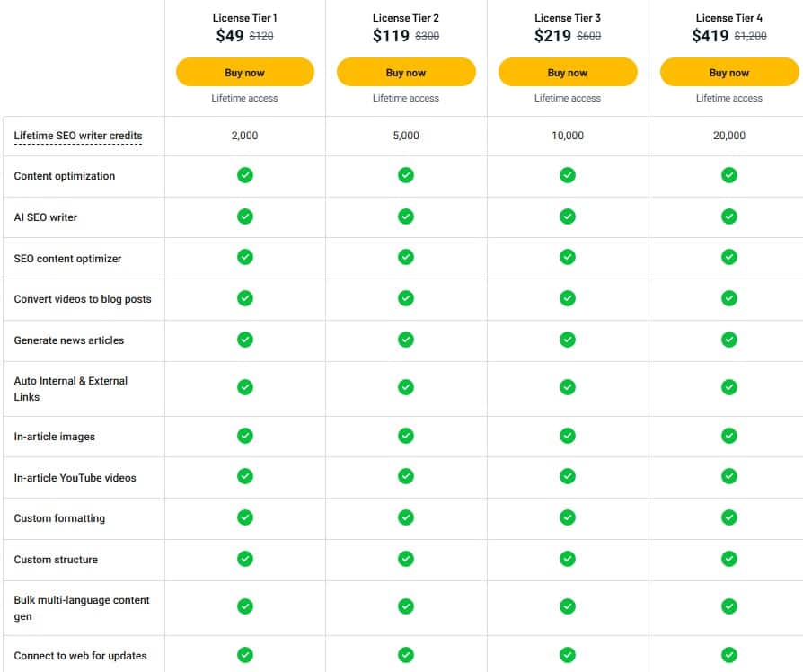Select the Connect to web for updates check under Tier 4
803x672 pixels.
[x=728, y=656]
